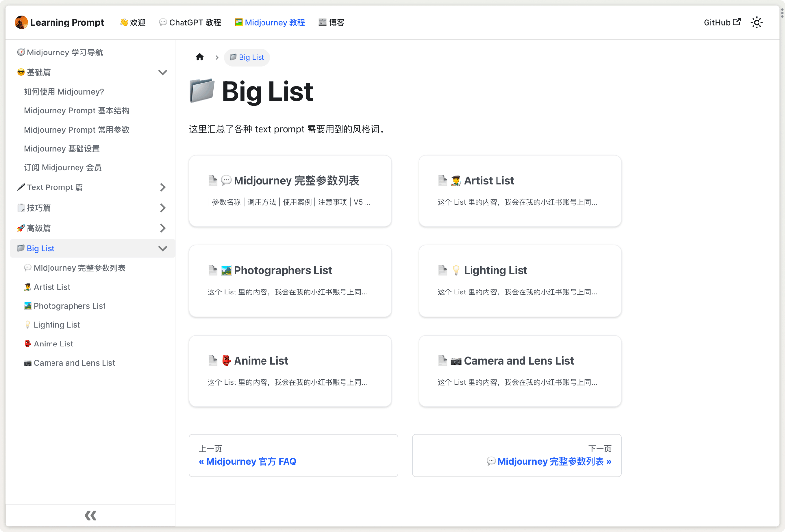Open the GitHub external link
This screenshot has height=532, width=785.
722,22
